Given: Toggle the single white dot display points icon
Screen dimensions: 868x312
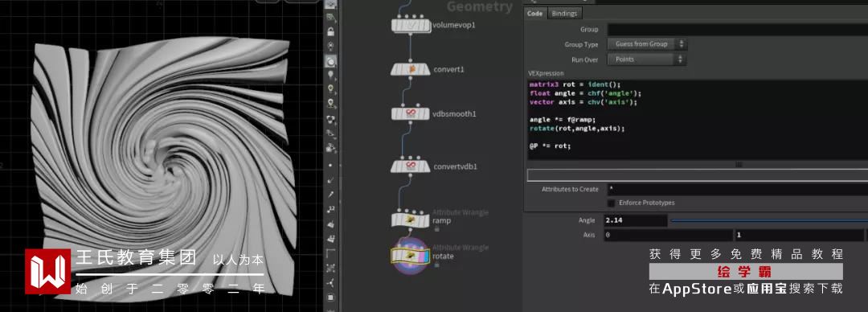Looking at the screenshot, I should click(331, 165).
